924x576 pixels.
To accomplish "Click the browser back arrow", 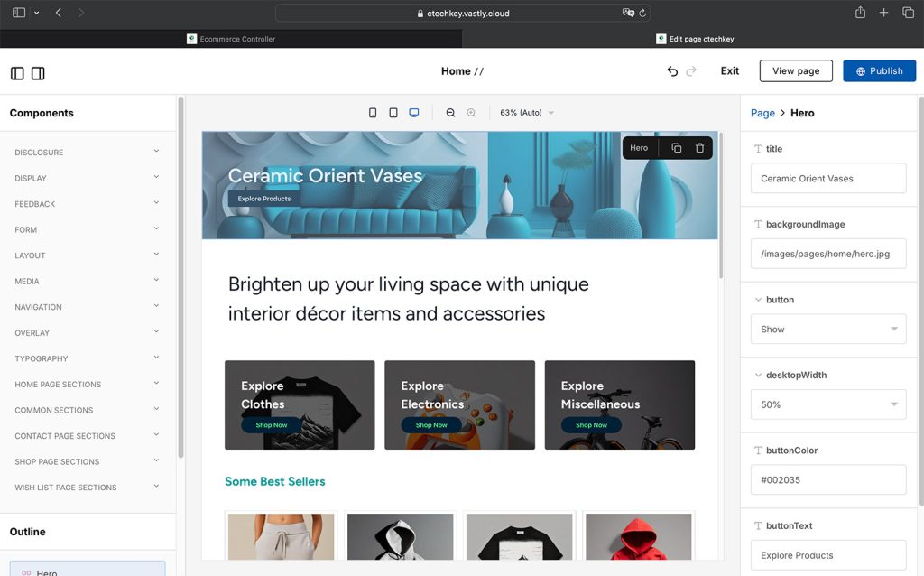I will coord(59,13).
